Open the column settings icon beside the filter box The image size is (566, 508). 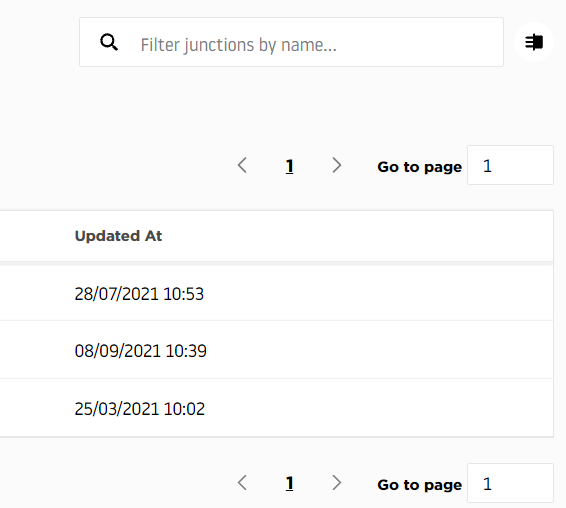click(534, 42)
